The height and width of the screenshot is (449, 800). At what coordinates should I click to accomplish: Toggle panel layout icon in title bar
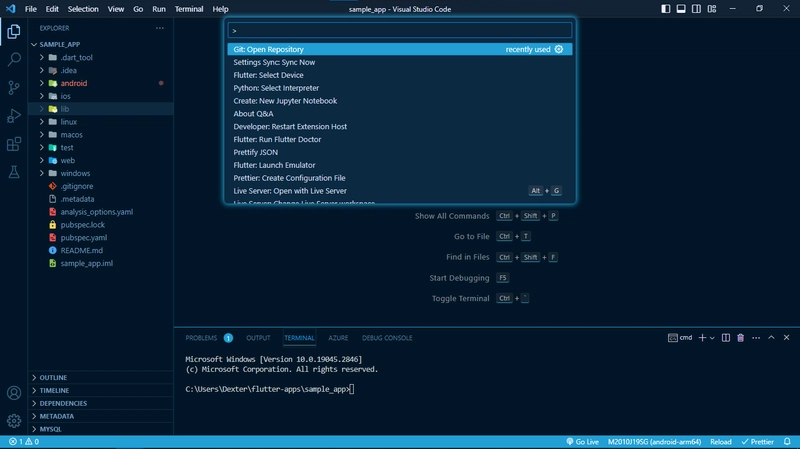pos(682,8)
